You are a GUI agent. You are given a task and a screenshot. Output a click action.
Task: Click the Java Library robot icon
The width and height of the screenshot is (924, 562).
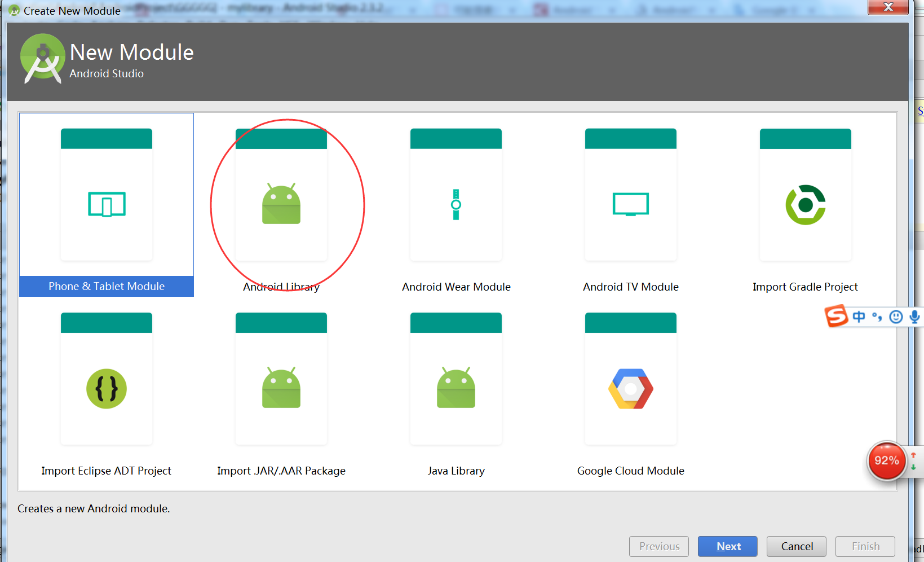tap(456, 388)
